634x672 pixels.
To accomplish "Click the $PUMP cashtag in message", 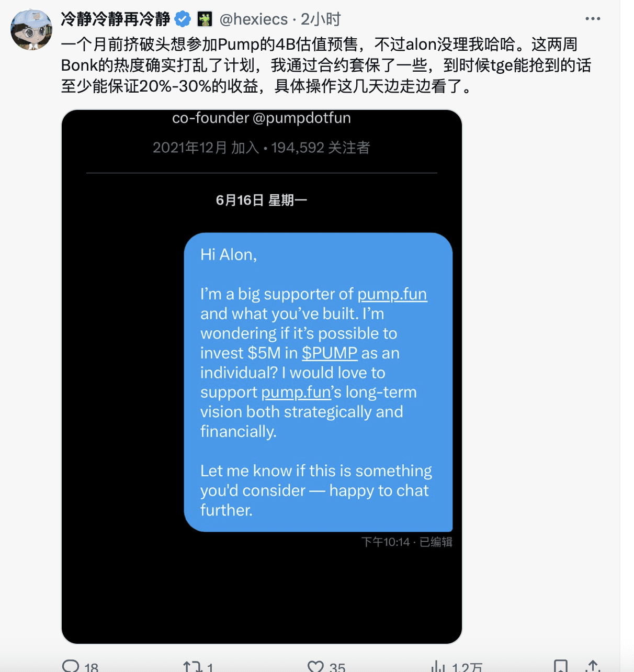I will (330, 353).
